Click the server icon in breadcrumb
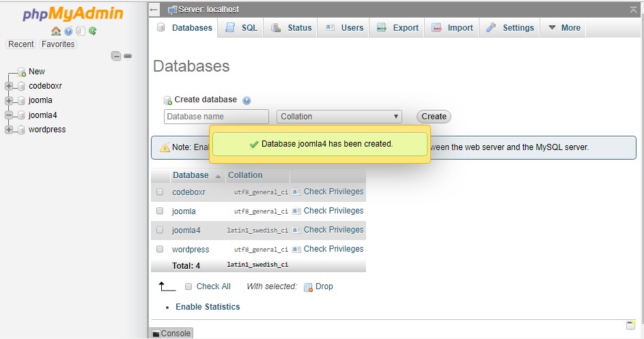644x339 pixels. (x=173, y=10)
